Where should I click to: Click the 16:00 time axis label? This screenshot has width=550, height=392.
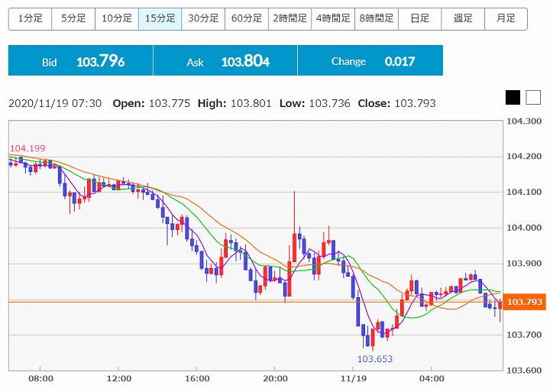click(x=197, y=379)
